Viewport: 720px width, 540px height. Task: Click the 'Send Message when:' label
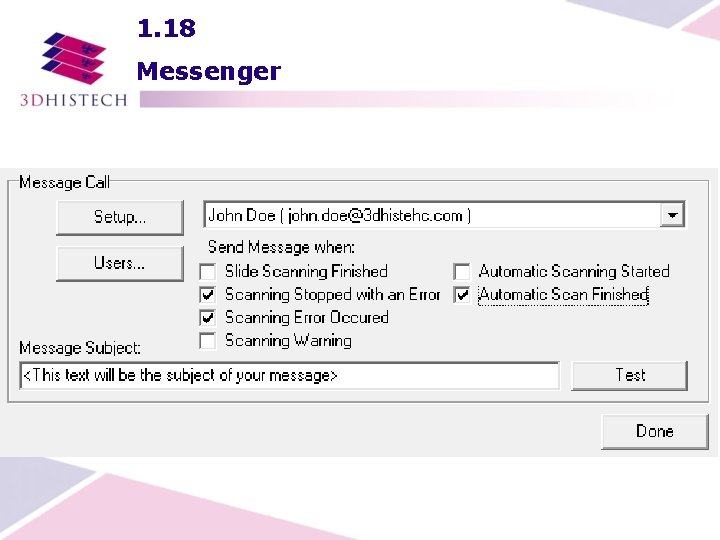(x=281, y=247)
